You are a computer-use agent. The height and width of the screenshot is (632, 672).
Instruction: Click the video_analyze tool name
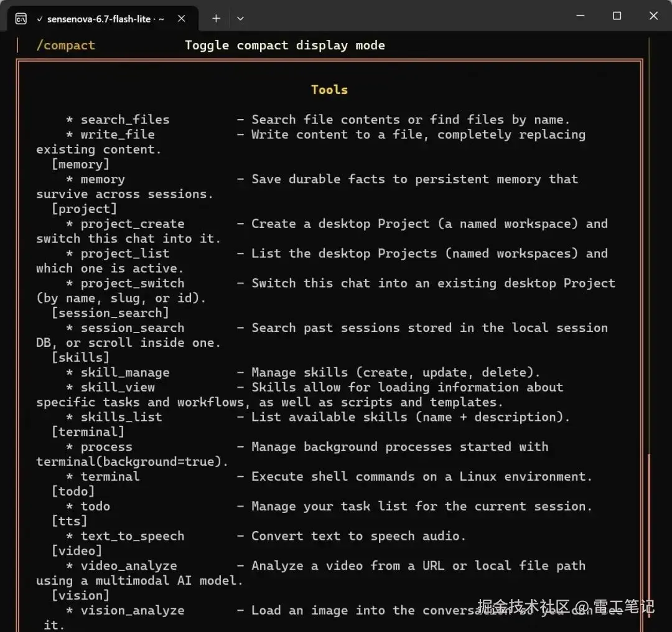click(129, 565)
